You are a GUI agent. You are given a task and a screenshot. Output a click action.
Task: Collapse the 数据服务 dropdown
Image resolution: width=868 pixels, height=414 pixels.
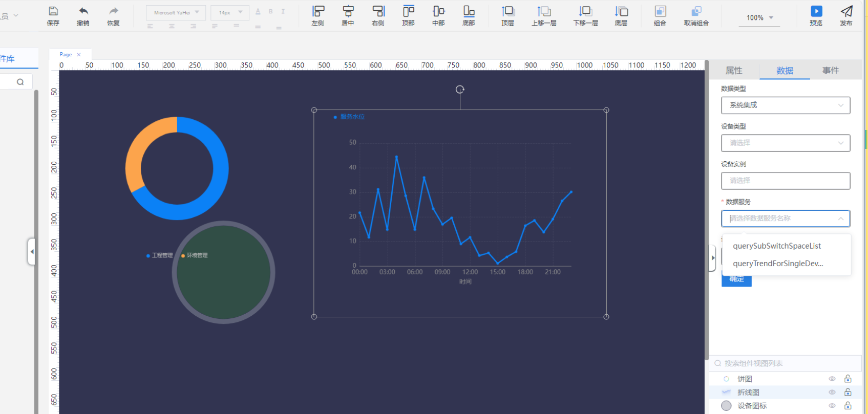click(841, 219)
